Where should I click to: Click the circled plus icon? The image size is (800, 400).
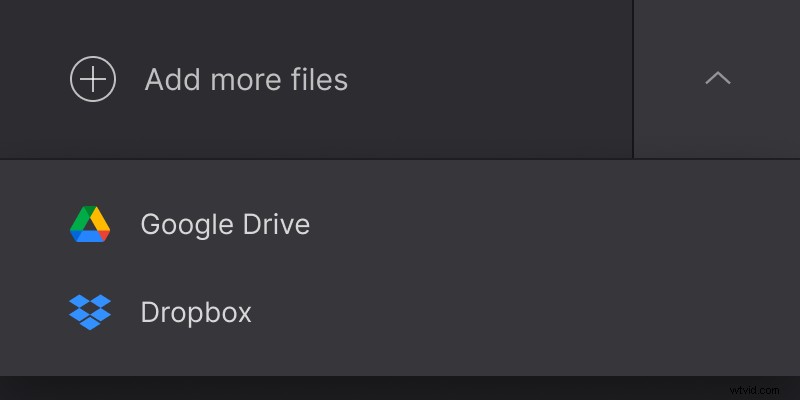pyautogui.click(x=93, y=79)
